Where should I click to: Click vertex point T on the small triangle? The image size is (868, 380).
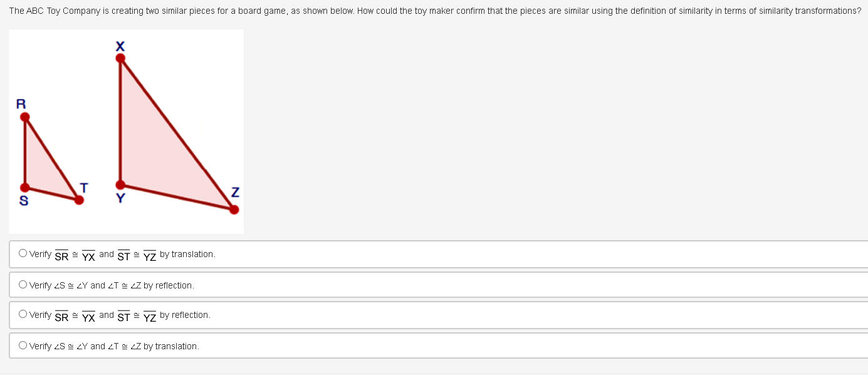pyautogui.click(x=79, y=199)
